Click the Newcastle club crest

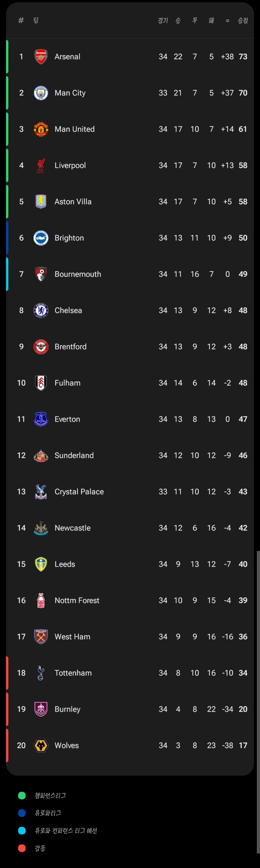tap(41, 528)
